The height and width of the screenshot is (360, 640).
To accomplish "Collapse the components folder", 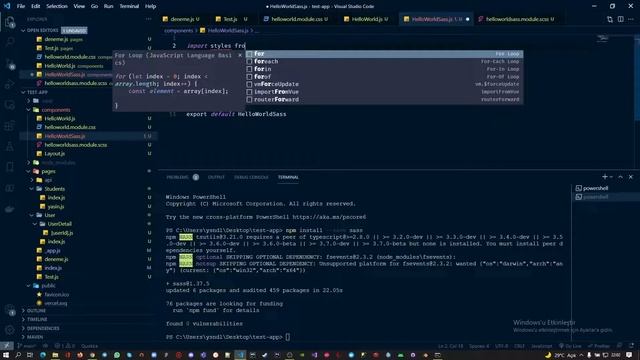I will click(29, 110).
